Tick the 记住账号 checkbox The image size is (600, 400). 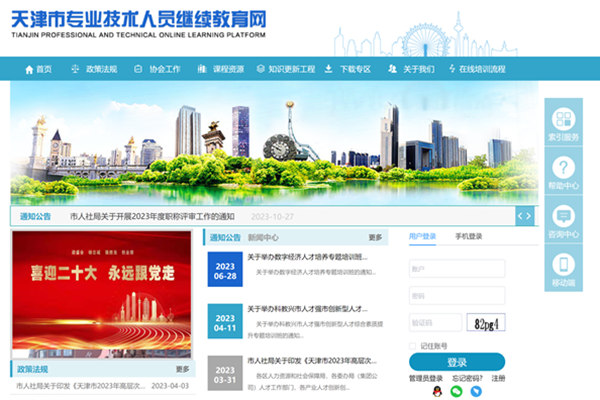pyautogui.click(x=412, y=346)
